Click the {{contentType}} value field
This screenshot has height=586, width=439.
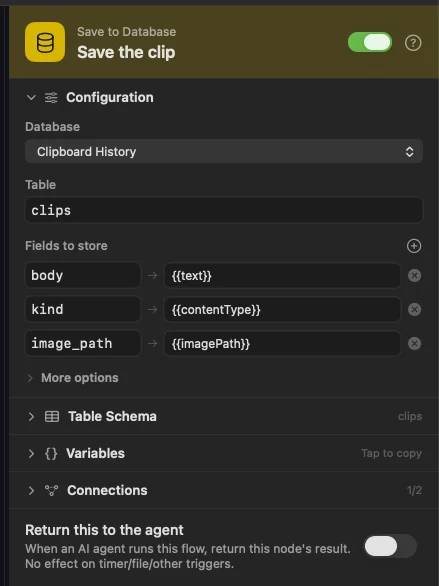click(282, 309)
